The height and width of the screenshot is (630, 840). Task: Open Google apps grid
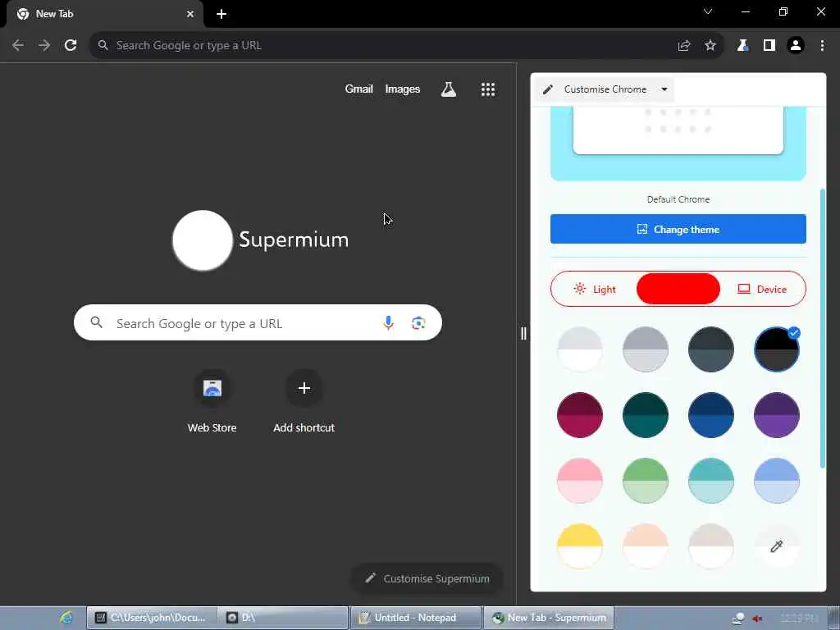coord(487,89)
